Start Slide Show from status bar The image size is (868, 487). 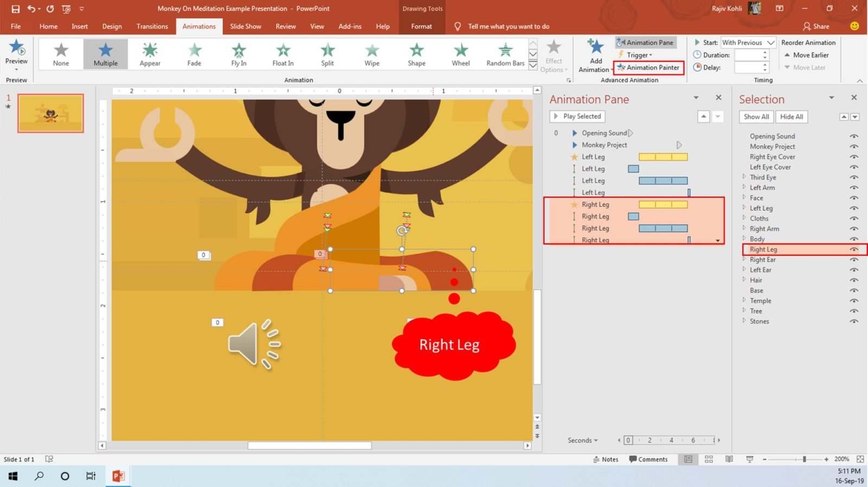750,459
